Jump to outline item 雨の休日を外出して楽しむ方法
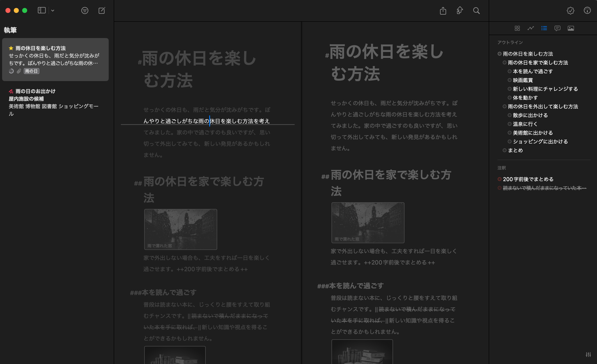Image resolution: width=597 pixels, height=364 pixels. click(x=543, y=106)
